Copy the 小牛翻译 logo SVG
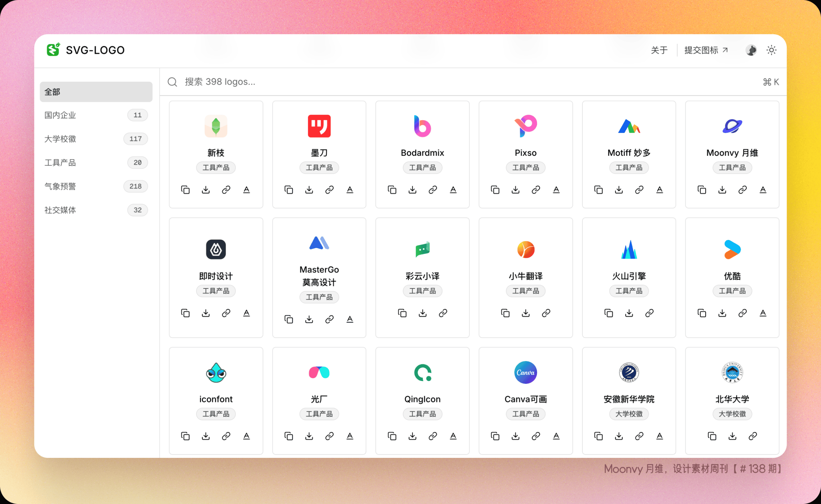This screenshot has height=504, width=821. click(x=506, y=313)
